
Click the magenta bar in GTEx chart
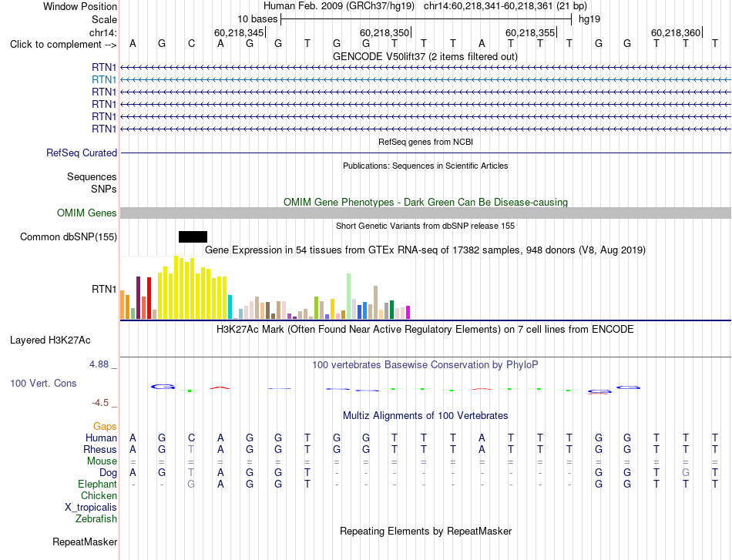click(408, 312)
